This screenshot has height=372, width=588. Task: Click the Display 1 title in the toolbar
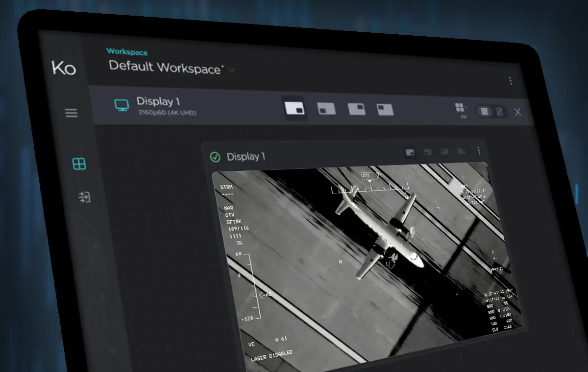158,102
